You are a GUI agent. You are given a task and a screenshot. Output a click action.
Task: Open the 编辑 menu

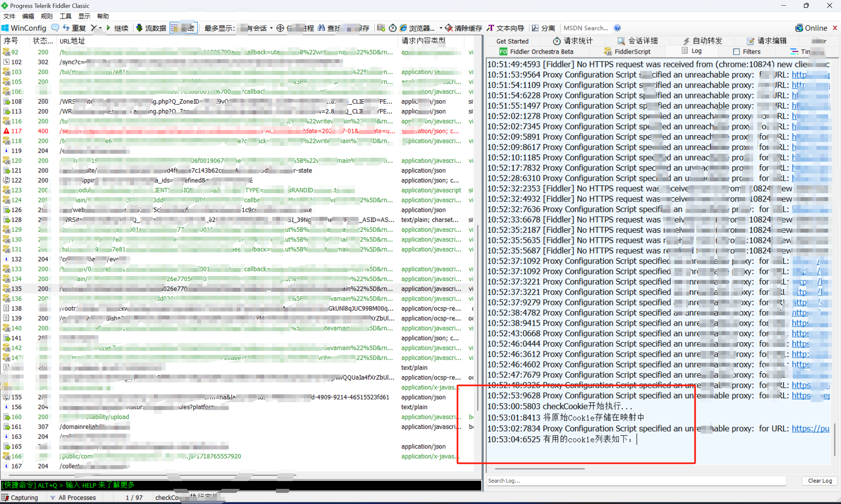click(28, 16)
